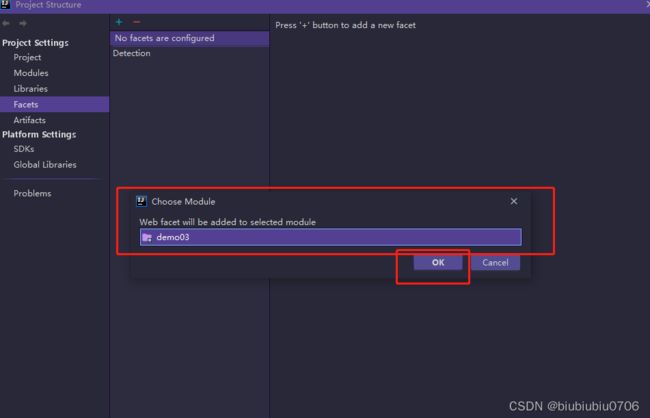This screenshot has height=418, width=650.
Task: Click the forward navigation arrow
Action: 23,23
